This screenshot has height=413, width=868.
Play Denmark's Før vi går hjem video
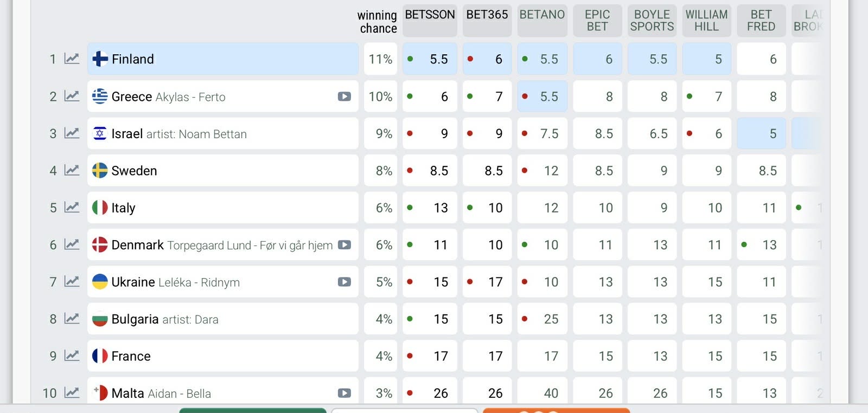tap(344, 245)
